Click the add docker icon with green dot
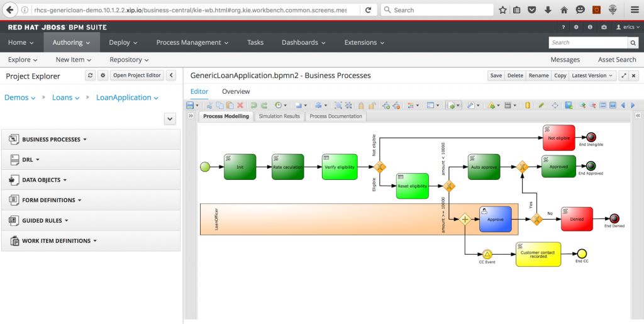 pos(386,106)
